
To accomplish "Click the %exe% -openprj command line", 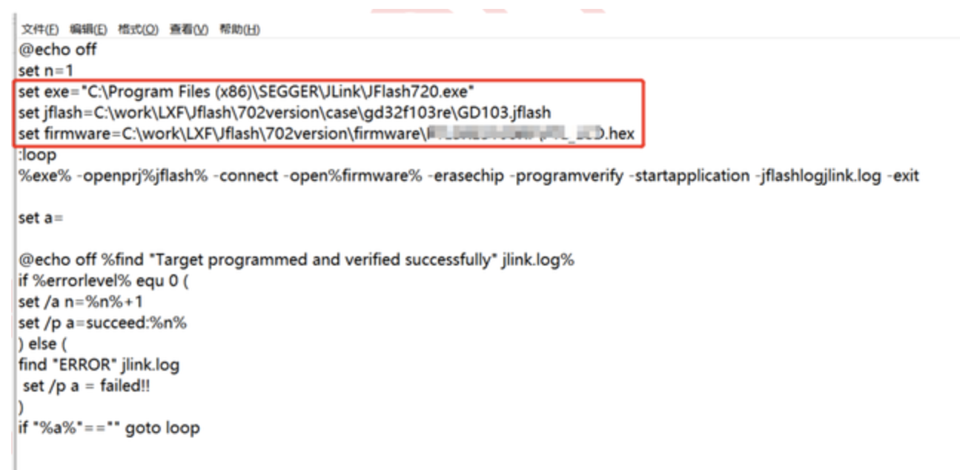I will point(469,176).
